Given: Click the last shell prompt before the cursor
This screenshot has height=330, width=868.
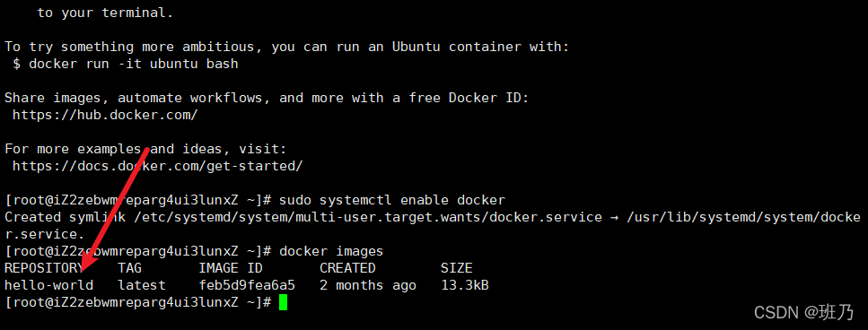Looking at the screenshot, I should [x=138, y=302].
